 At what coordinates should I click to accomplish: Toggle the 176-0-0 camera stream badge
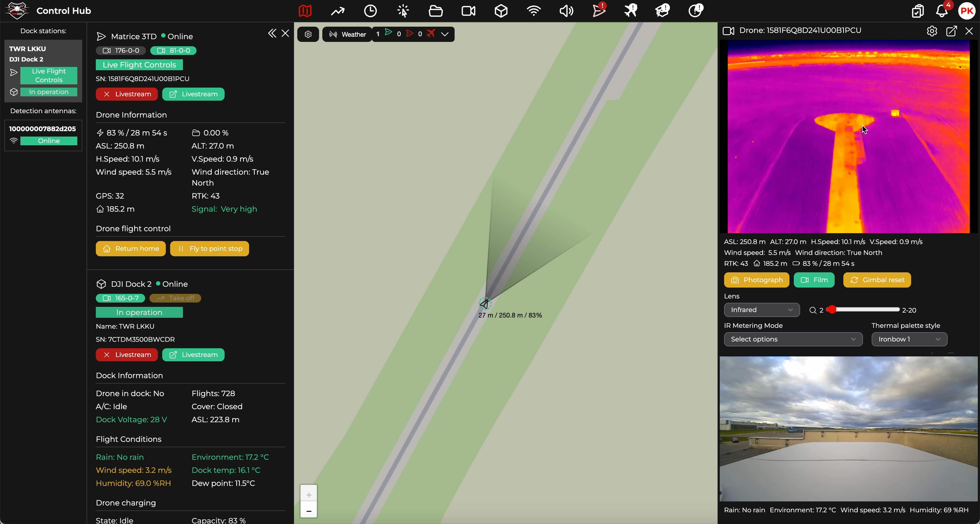tap(121, 51)
